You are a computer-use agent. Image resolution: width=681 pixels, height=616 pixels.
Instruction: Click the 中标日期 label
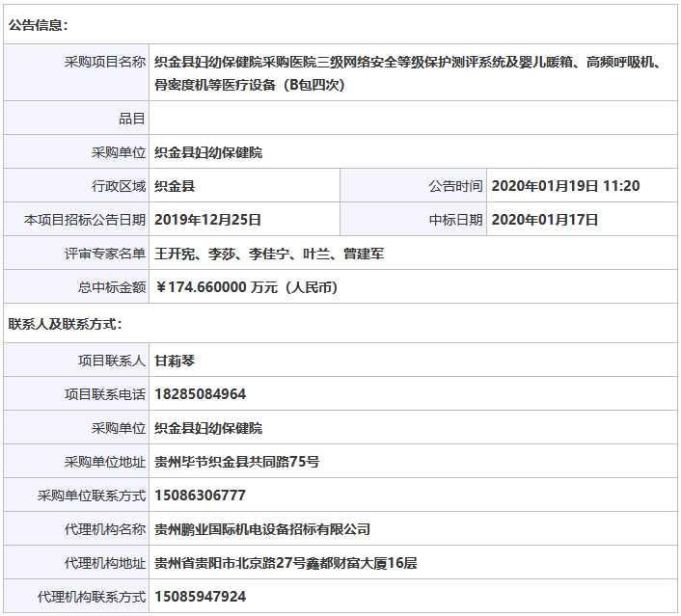(455, 220)
